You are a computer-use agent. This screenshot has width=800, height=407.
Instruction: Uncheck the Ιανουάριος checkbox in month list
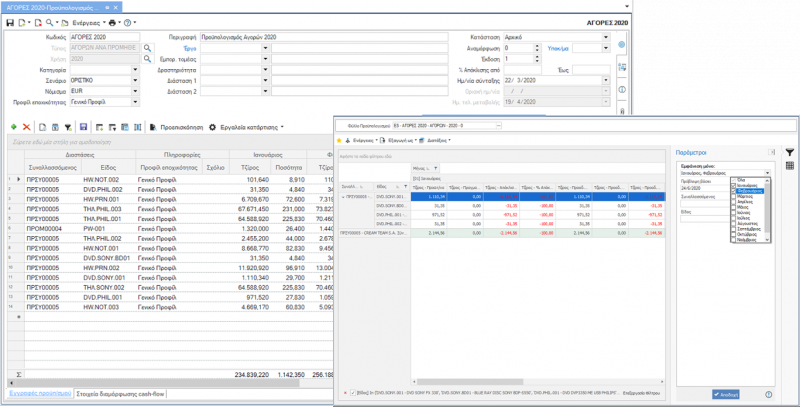pos(734,186)
